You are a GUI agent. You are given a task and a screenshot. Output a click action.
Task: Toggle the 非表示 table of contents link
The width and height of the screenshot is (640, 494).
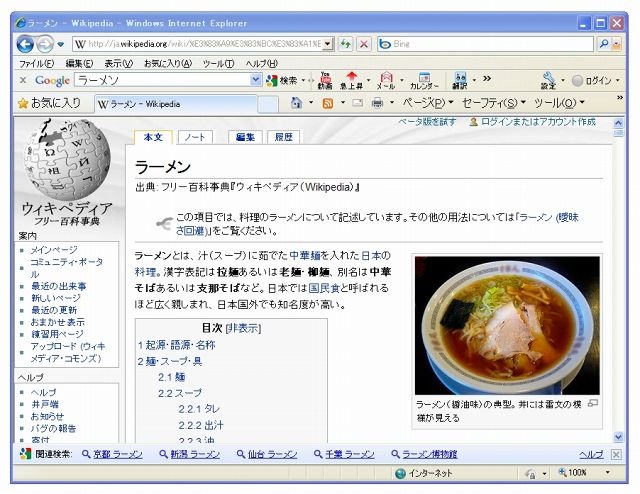click(243, 328)
